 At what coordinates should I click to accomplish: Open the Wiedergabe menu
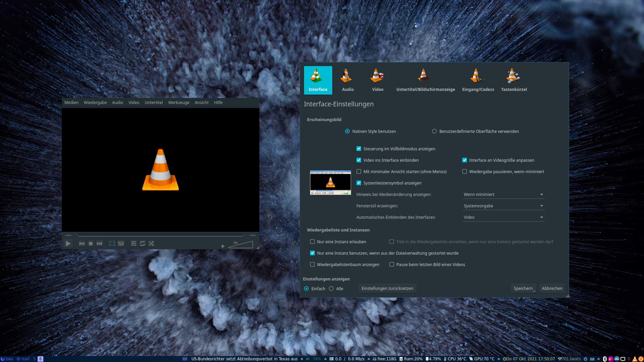click(95, 103)
